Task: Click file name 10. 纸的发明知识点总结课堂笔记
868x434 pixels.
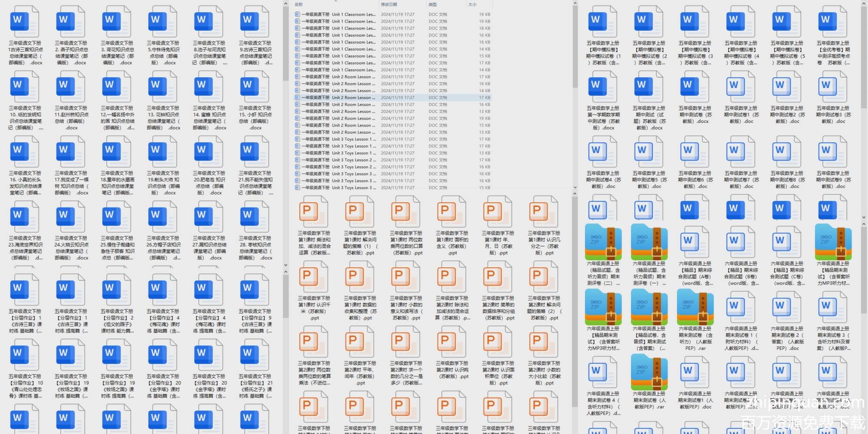Action: (x=26, y=118)
